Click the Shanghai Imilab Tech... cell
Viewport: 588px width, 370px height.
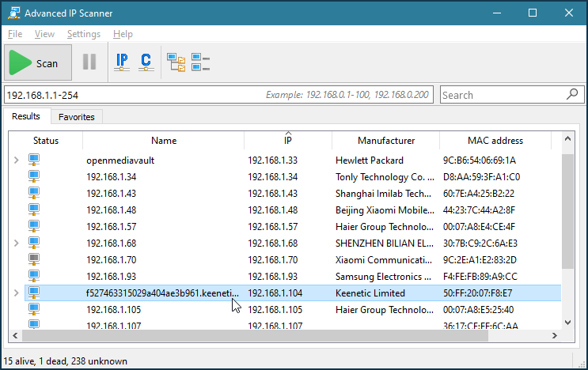click(x=383, y=193)
